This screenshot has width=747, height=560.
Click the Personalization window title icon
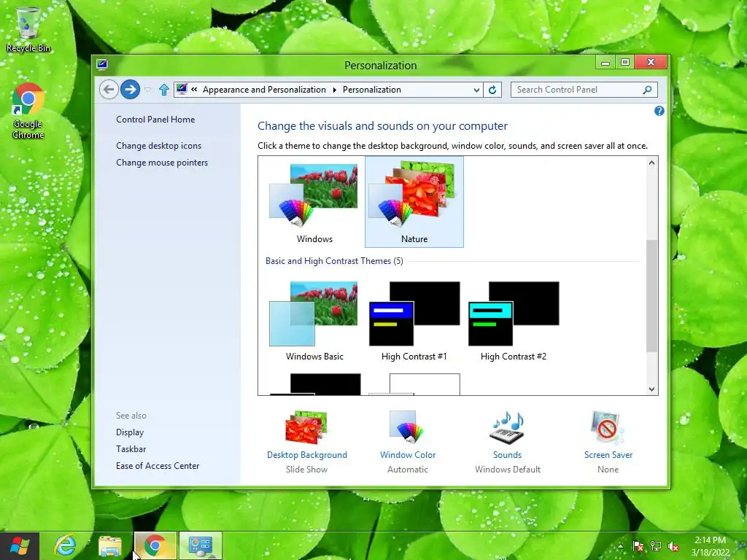click(102, 65)
